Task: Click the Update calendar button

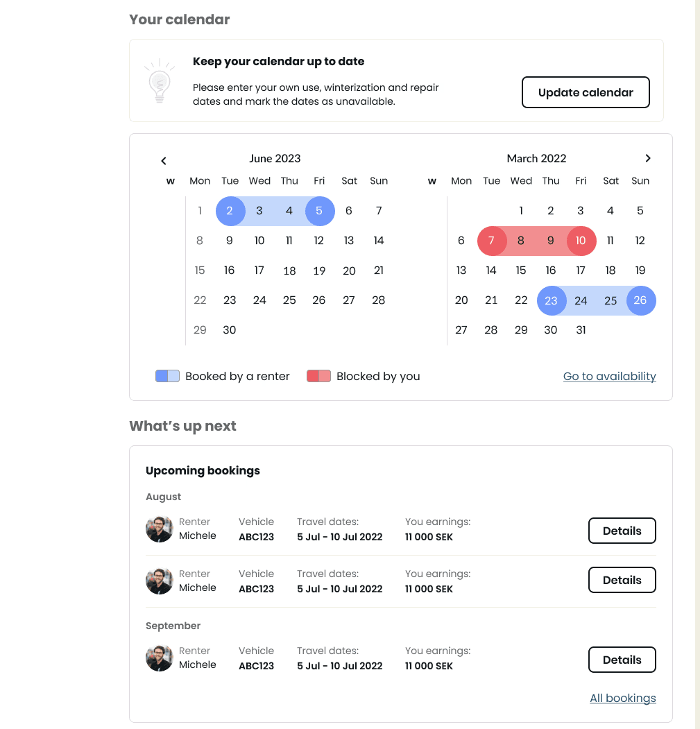Action: pyautogui.click(x=586, y=92)
